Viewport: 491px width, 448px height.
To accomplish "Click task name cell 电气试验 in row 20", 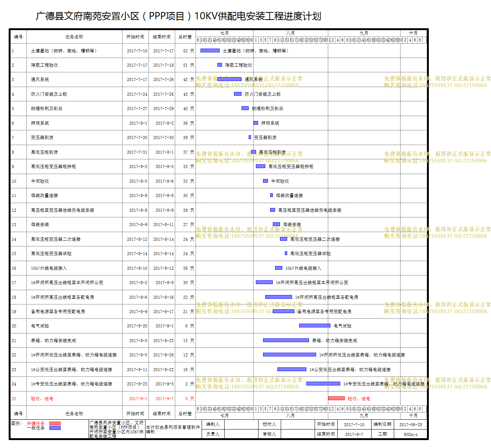I will [x=40, y=326].
